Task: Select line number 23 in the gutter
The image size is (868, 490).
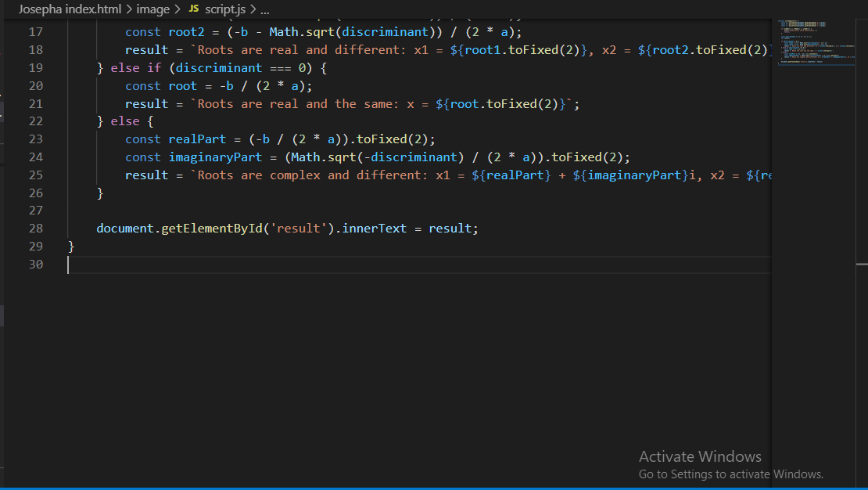Action: coord(36,139)
